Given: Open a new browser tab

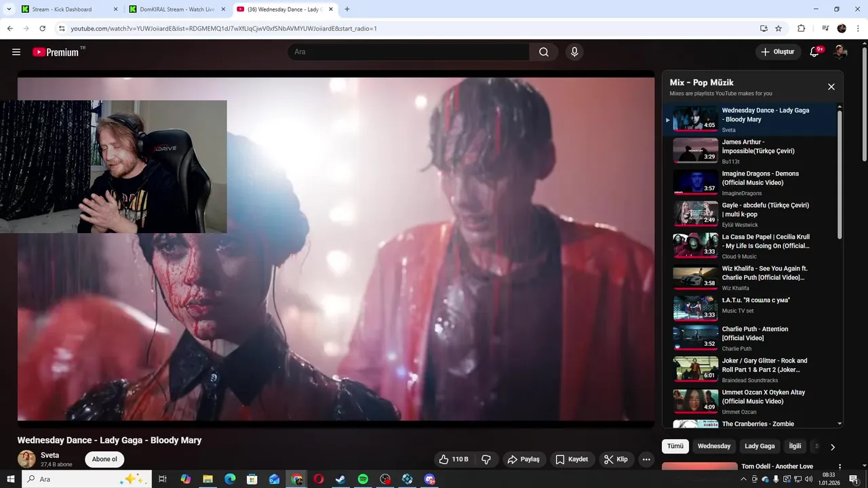Looking at the screenshot, I should [347, 9].
